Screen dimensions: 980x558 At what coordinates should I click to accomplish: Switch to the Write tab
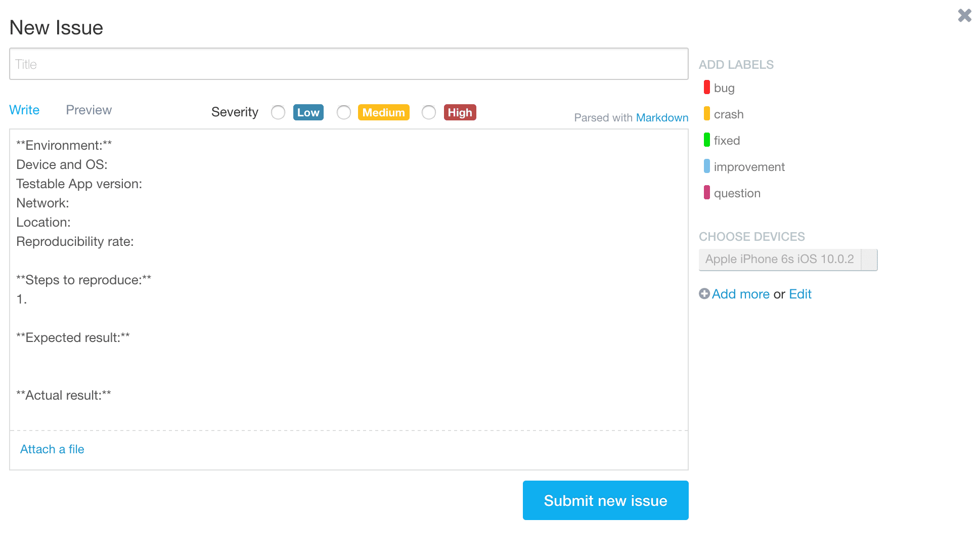[x=24, y=109]
